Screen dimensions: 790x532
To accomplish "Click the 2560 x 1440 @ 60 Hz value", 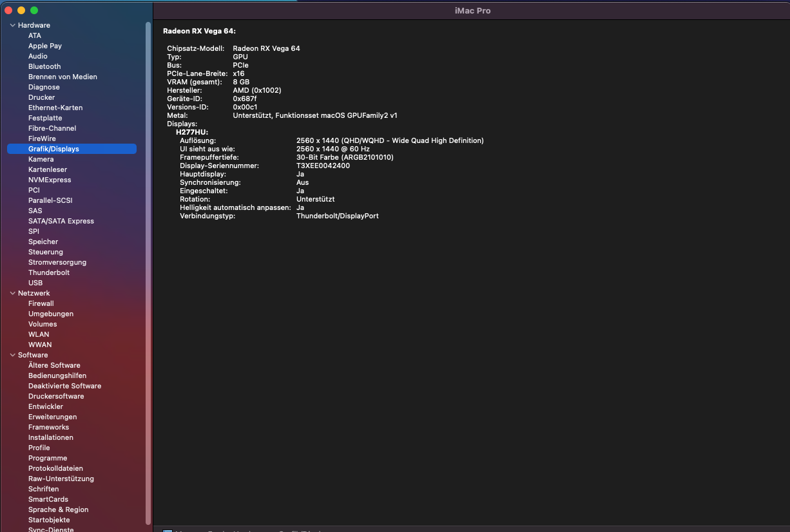I will coord(333,149).
